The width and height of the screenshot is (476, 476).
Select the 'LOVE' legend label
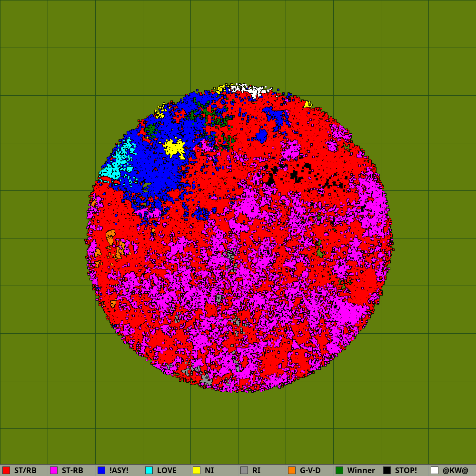pos(167,471)
